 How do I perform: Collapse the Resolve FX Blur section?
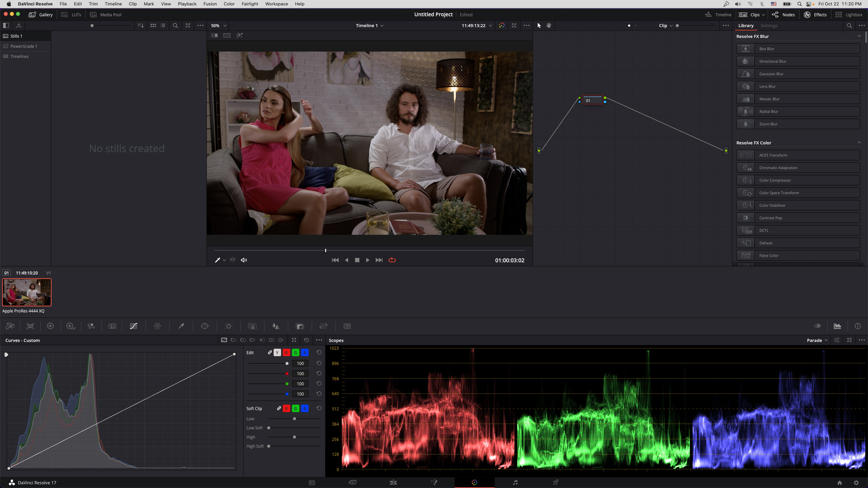(859, 36)
